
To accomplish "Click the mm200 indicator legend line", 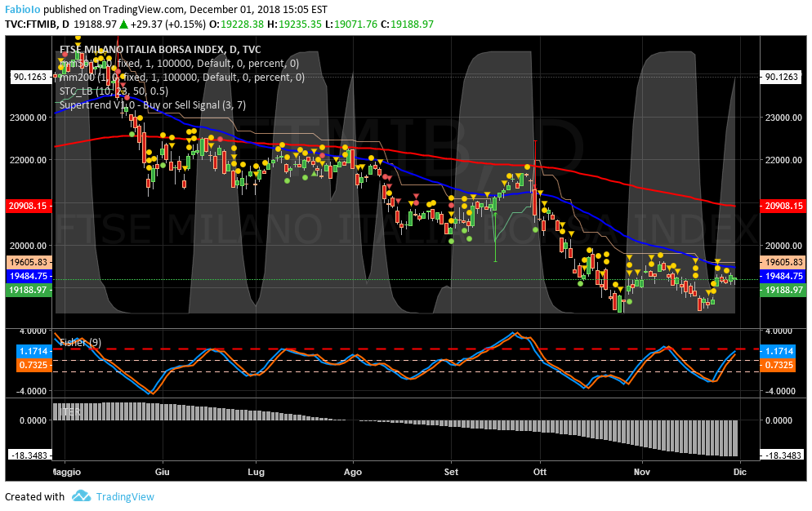I will click(182, 78).
